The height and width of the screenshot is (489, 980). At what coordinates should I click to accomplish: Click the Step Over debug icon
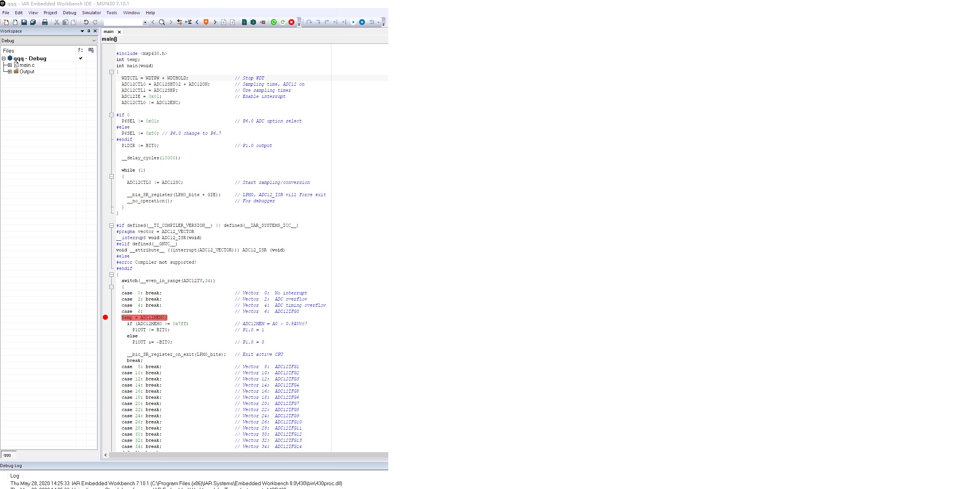309,22
